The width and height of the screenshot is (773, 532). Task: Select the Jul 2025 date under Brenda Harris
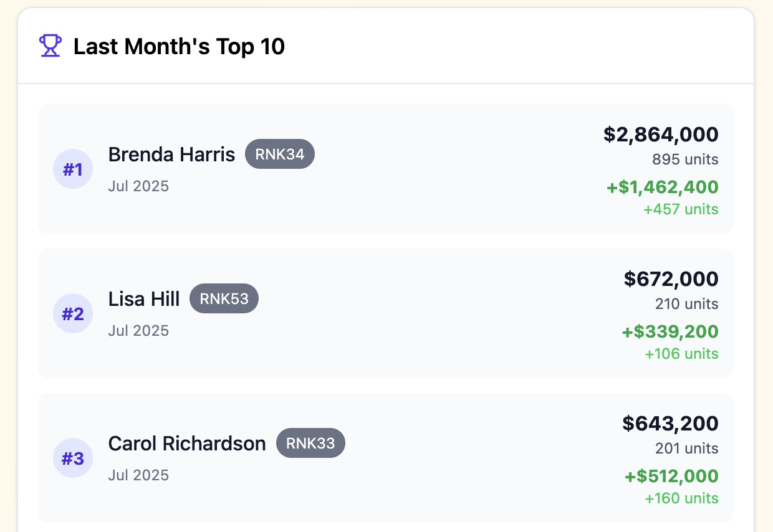point(138,186)
